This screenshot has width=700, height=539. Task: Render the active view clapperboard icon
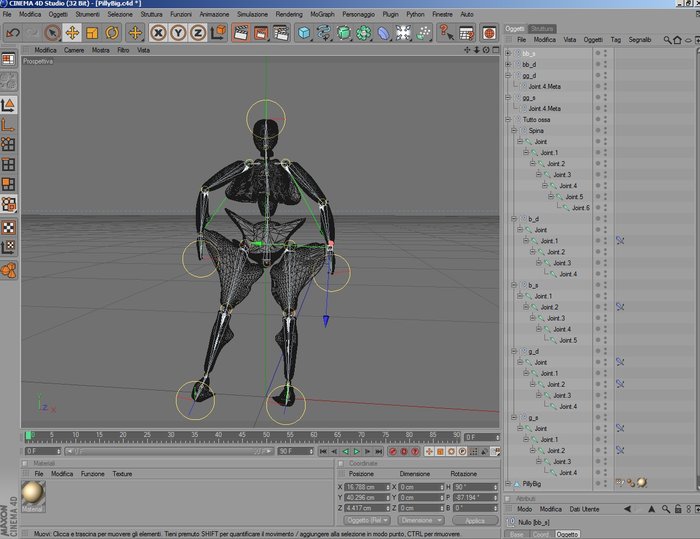pos(241,33)
